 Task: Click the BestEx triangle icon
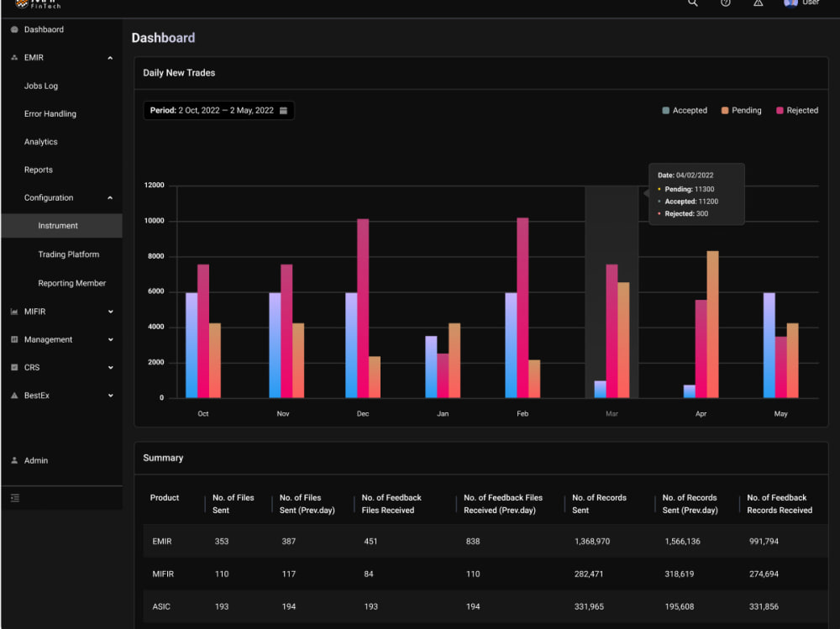[x=14, y=396]
